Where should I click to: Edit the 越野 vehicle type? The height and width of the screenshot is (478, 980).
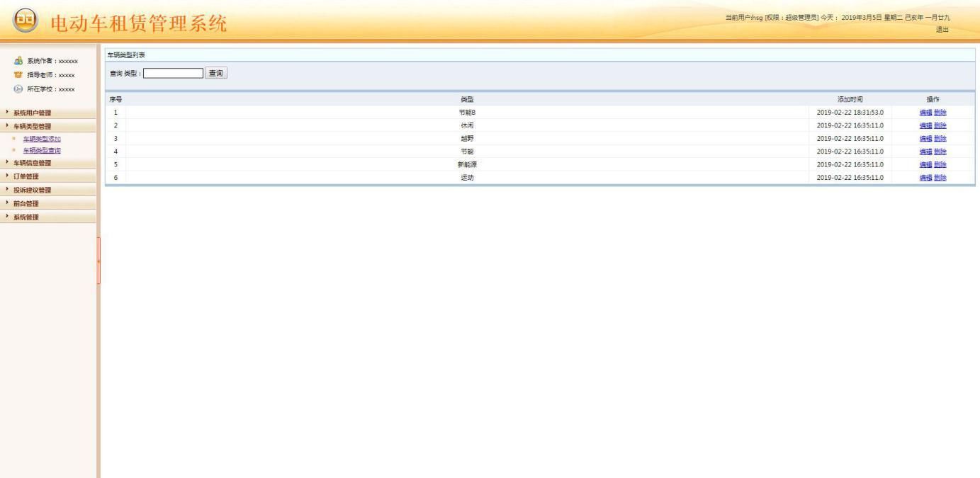click(x=925, y=139)
